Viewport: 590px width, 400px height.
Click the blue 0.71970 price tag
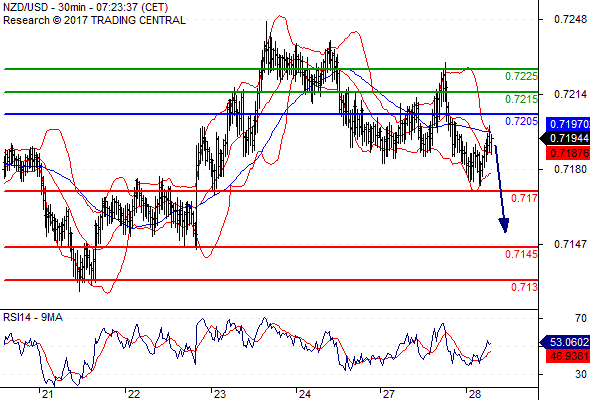click(568, 124)
